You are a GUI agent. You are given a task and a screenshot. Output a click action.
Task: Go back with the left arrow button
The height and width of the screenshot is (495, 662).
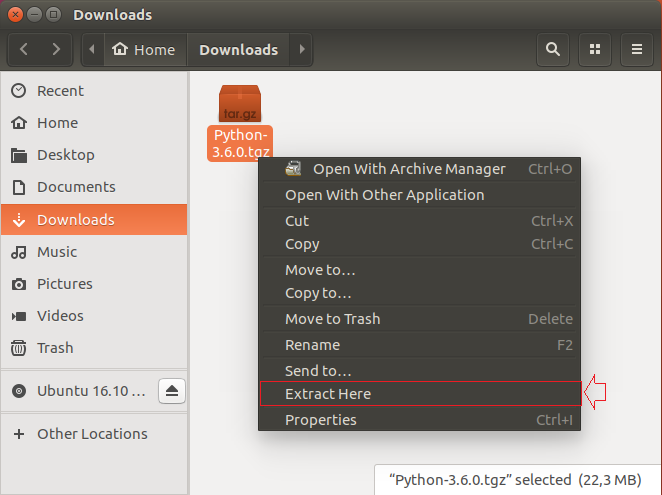(24, 49)
